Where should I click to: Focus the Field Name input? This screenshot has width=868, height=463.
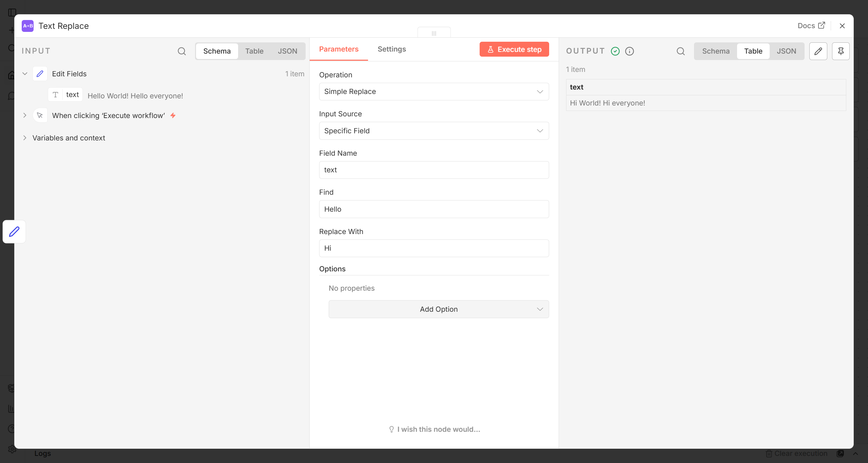[434, 170]
